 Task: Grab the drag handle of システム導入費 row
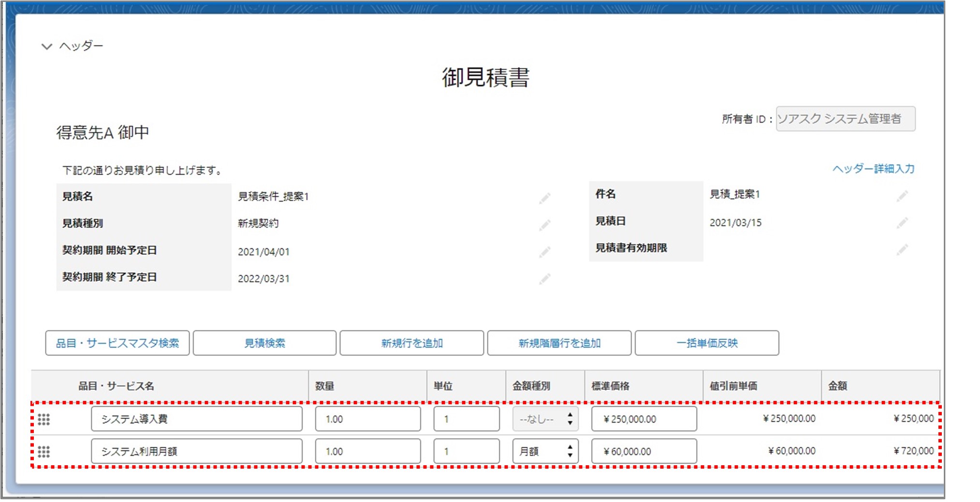point(44,419)
